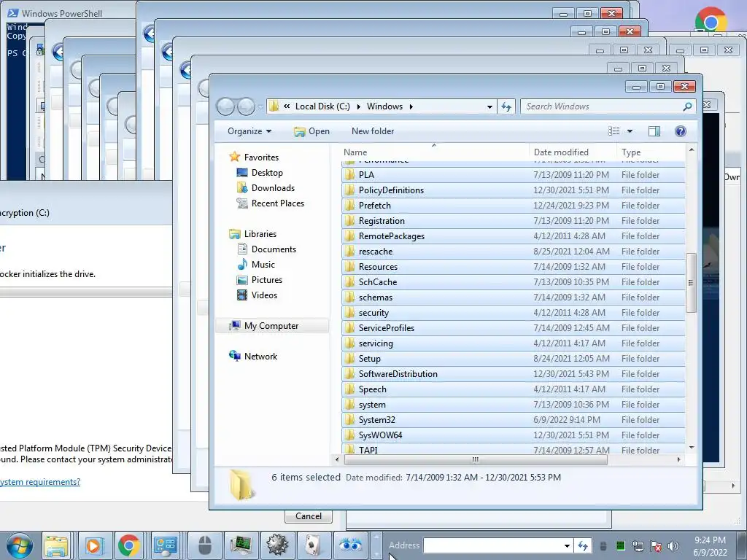Click the Search Windows input field
Screen dimensions: 747x560
click(603, 106)
